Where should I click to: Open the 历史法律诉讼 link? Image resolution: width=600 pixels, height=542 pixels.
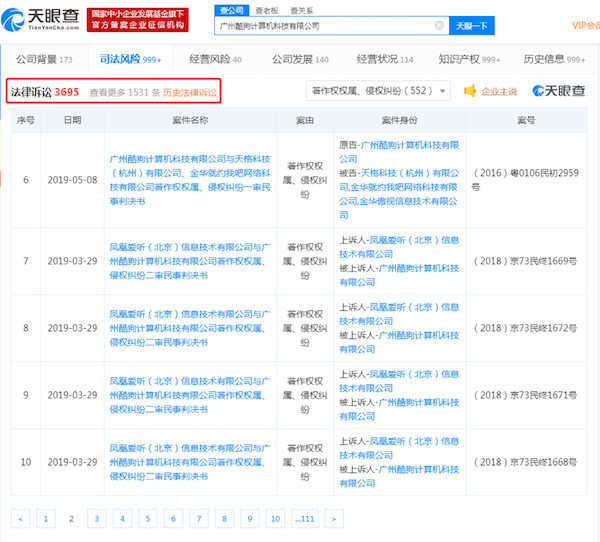click(190, 92)
